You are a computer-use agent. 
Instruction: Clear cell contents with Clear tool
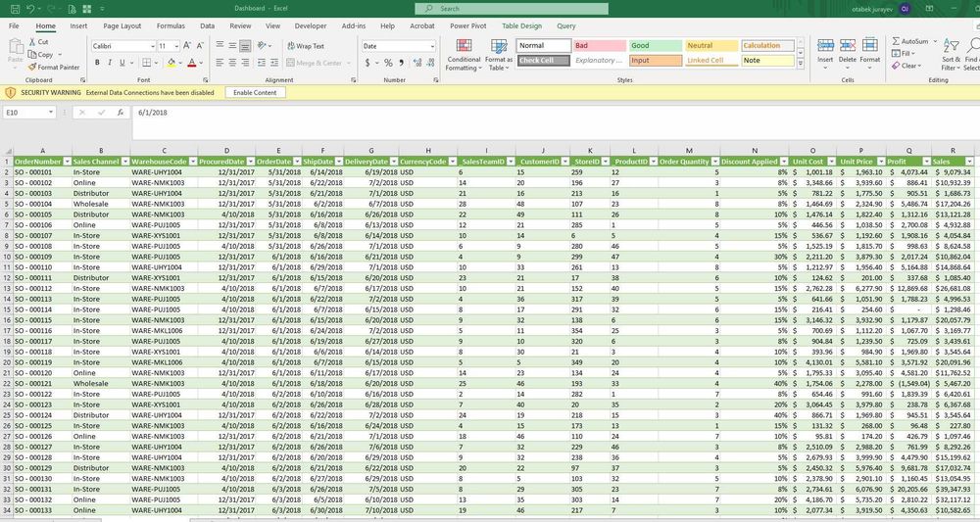coord(906,66)
